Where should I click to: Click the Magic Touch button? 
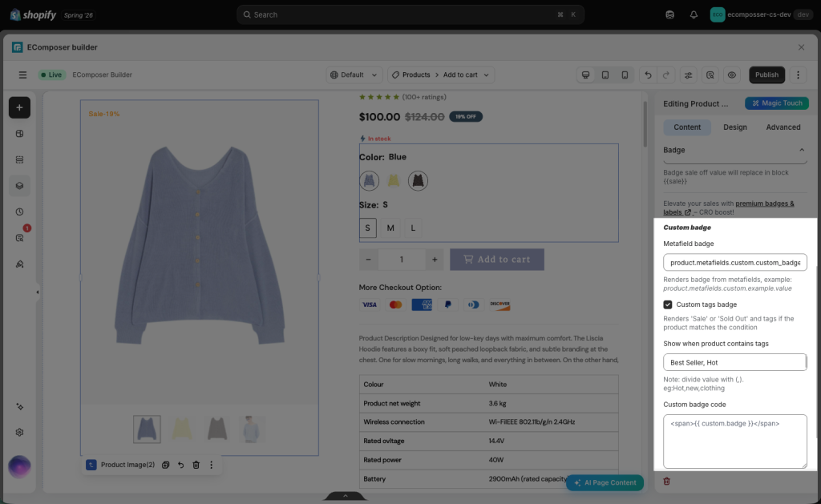pos(777,103)
